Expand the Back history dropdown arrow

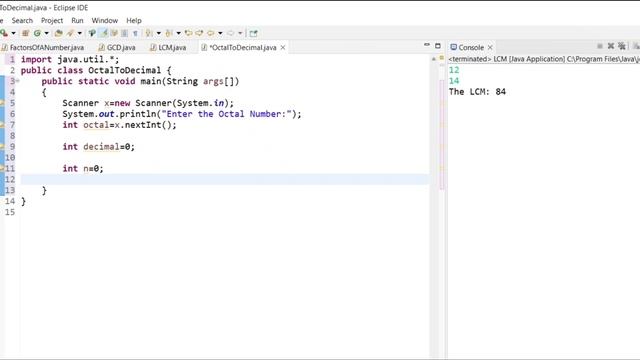pyautogui.click(x=220, y=33)
